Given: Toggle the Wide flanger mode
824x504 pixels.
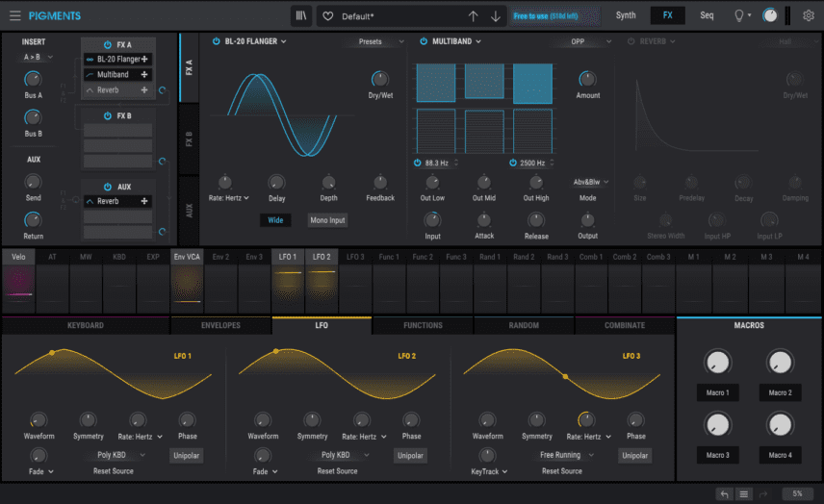Looking at the screenshot, I should (275, 220).
